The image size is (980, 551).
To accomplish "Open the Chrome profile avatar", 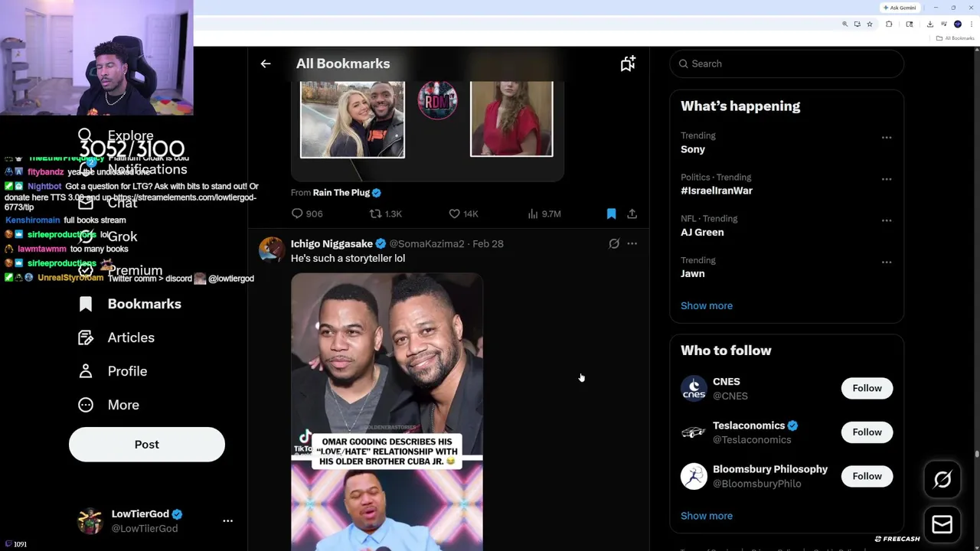I will (958, 24).
